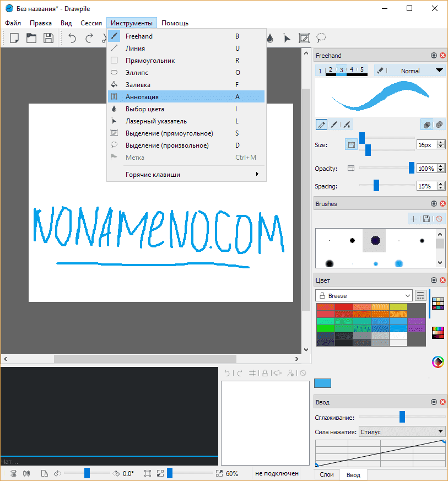Open the Breeze palette dropdown
This screenshot has width=448, height=481.
pyautogui.click(x=364, y=296)
